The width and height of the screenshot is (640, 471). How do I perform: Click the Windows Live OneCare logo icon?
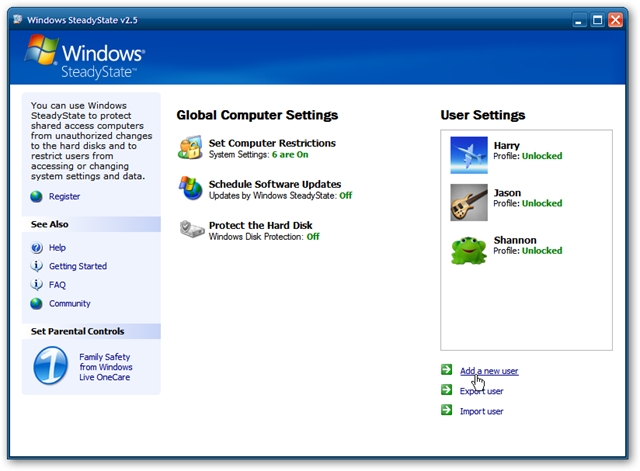[51, 366]
